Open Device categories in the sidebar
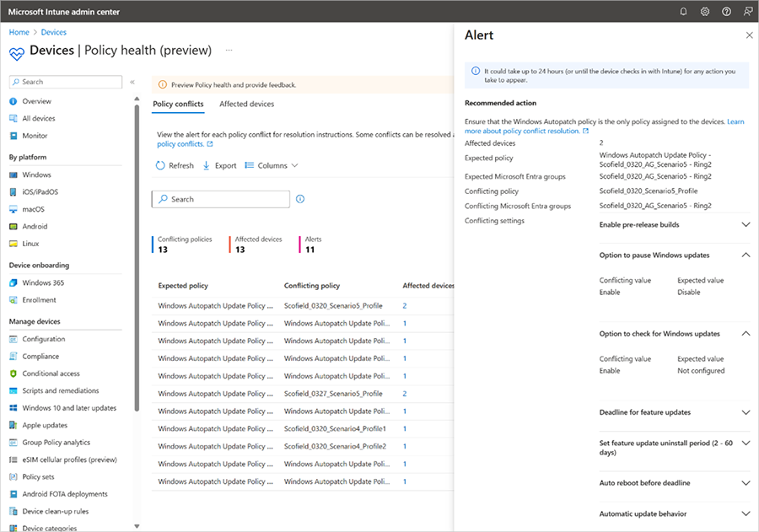Viewport: 759px width, 532px height. tap(50, 528)
